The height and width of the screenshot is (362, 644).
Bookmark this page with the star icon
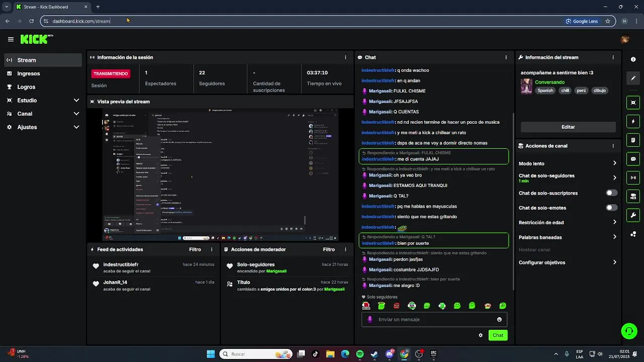click(x=608, y=21)
